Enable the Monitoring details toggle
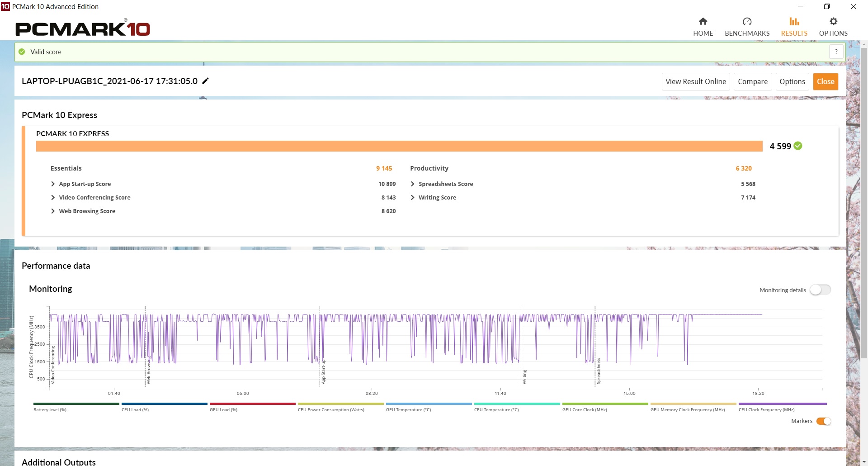Image resolution: width=868 pixels, height=466 pixels. click(820, 290)
